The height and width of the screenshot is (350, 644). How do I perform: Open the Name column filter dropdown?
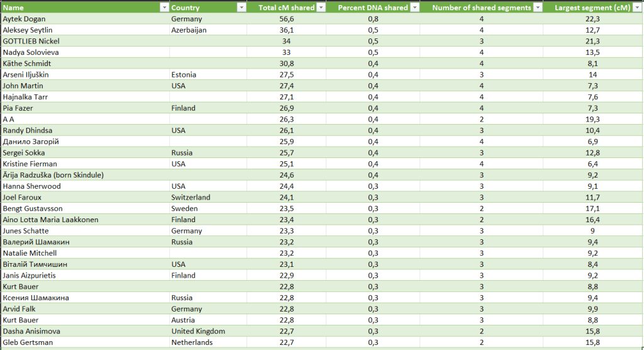coord(165,8)
